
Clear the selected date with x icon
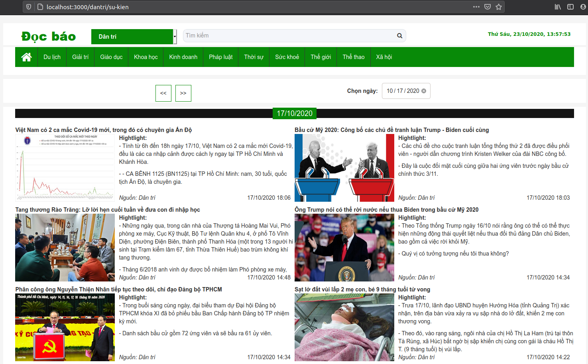click(424, 91)
